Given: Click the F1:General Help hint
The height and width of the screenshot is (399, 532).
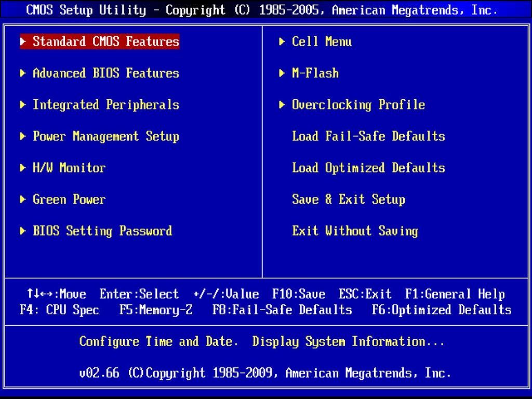Looking at the screenshot, I should 455,294.
